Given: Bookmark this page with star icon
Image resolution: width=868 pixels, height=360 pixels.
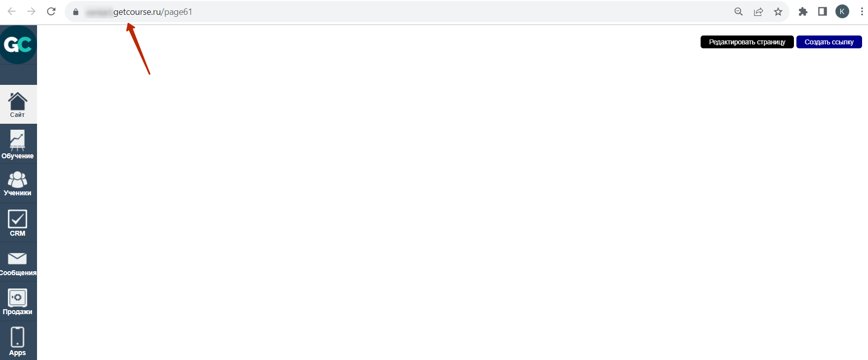Looking at the screenshot, I should [x=778, y=12].
